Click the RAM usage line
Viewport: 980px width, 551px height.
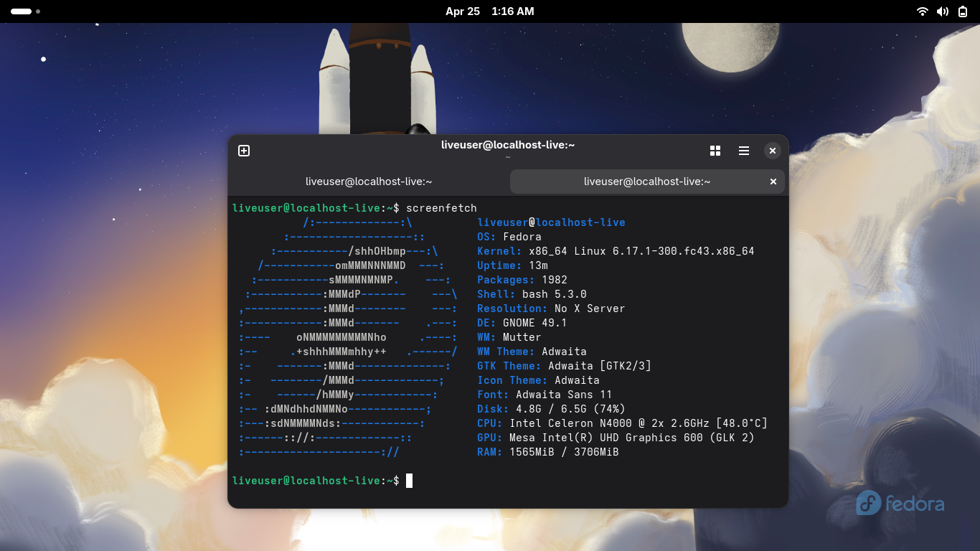pos(548,452)
